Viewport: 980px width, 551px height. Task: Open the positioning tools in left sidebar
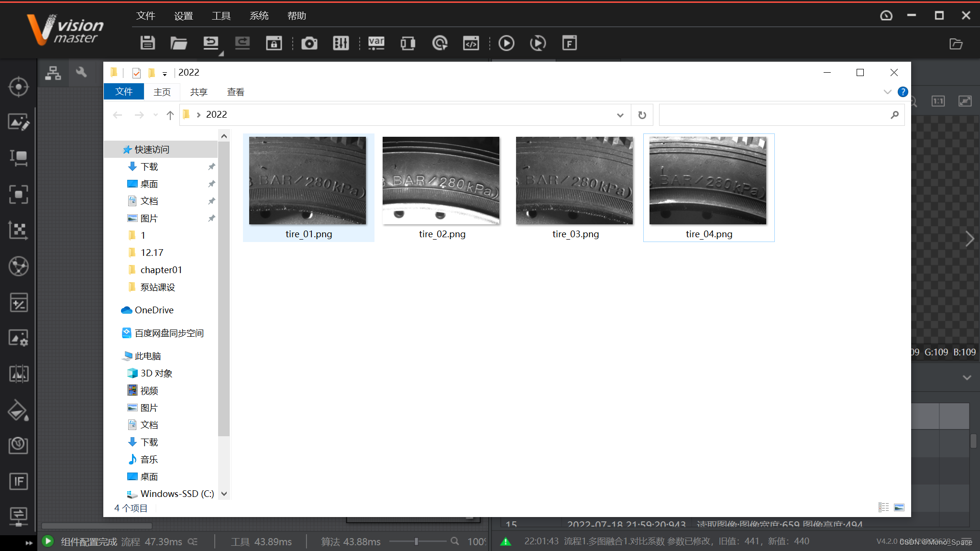tap(18, 87)
